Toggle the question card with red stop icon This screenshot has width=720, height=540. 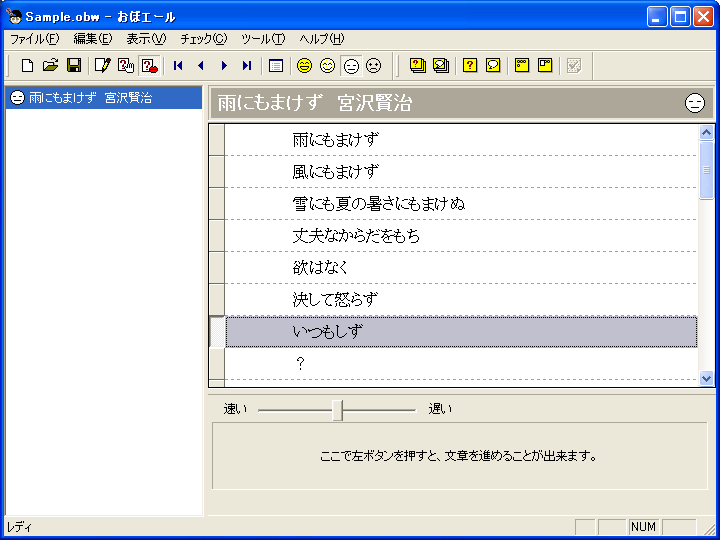click(x=149, y=66)
